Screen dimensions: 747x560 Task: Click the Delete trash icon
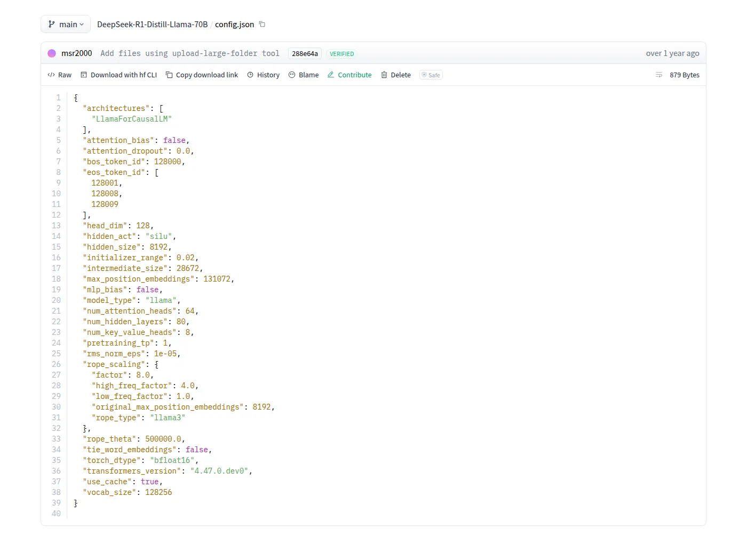(384, 75)
